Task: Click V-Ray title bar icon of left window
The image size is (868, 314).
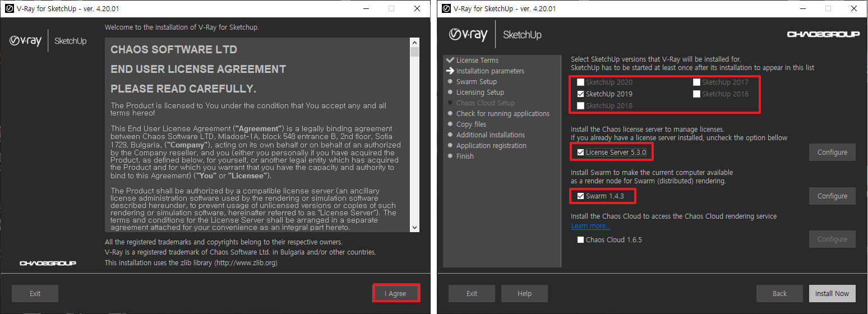Action: point(10,8)
